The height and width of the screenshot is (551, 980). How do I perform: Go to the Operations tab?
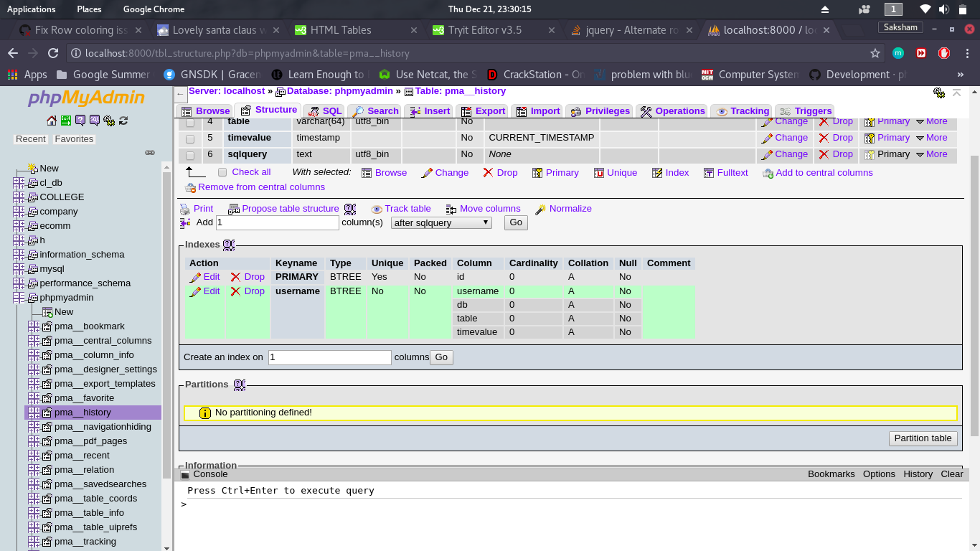point(672,111)
